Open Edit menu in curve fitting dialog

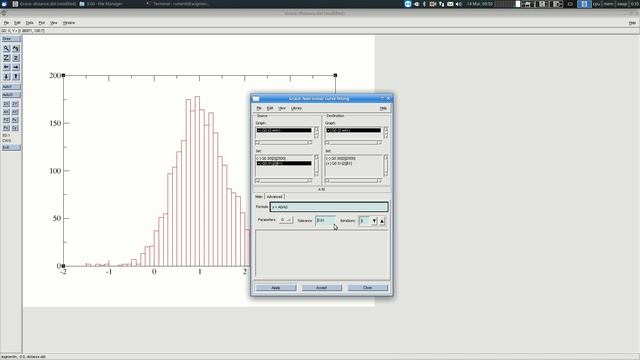[270, 108]
